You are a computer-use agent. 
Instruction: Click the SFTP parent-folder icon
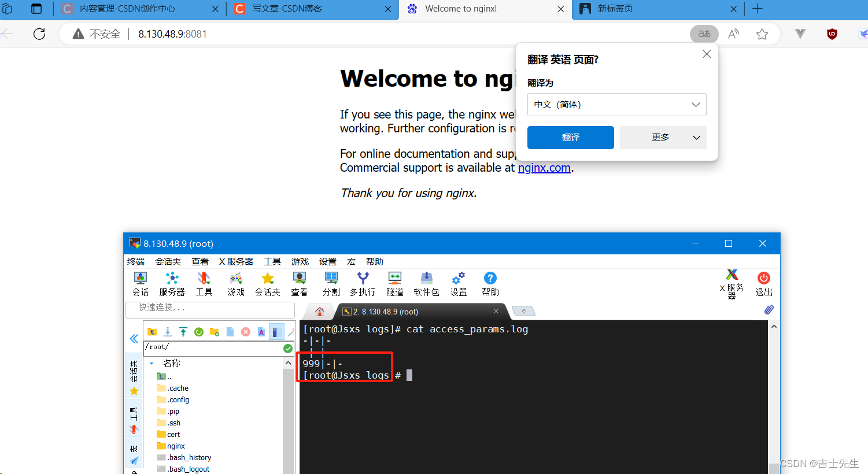click(x=152, y=332)
